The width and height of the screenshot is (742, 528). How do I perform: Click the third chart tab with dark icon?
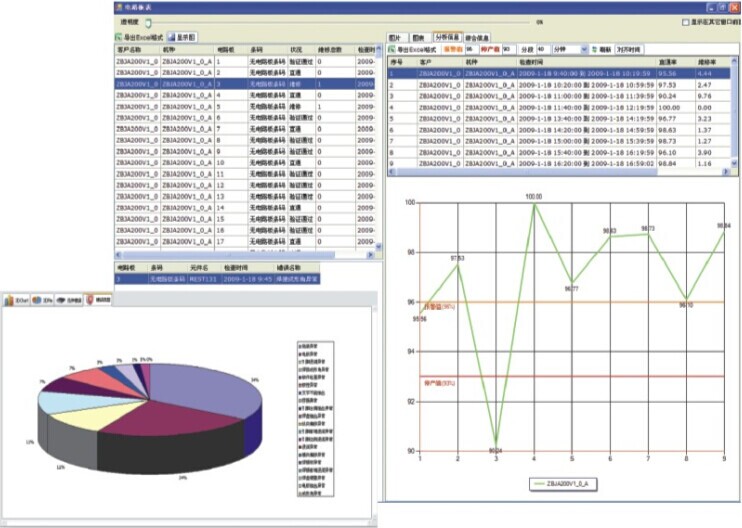point(62,299)
